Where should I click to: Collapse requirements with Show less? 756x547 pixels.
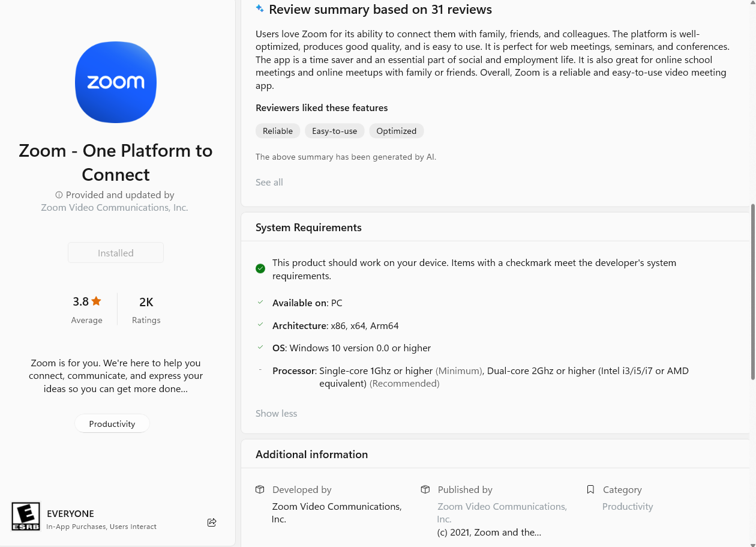(x=276, y=413)
